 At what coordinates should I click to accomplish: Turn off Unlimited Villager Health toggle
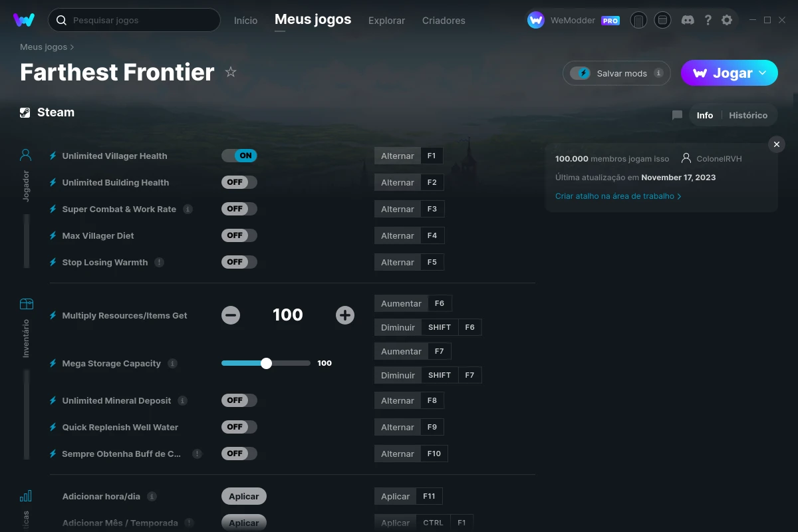(239, 156)
